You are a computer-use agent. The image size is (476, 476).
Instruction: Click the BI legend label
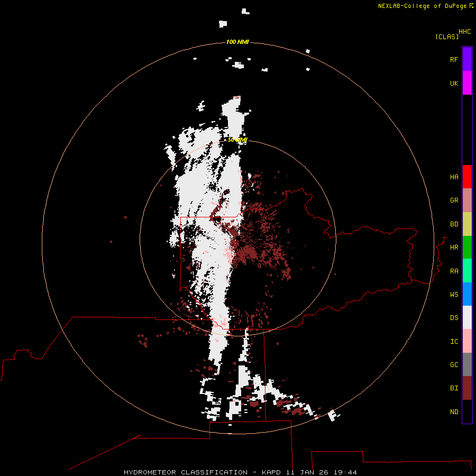coord(454,388)
